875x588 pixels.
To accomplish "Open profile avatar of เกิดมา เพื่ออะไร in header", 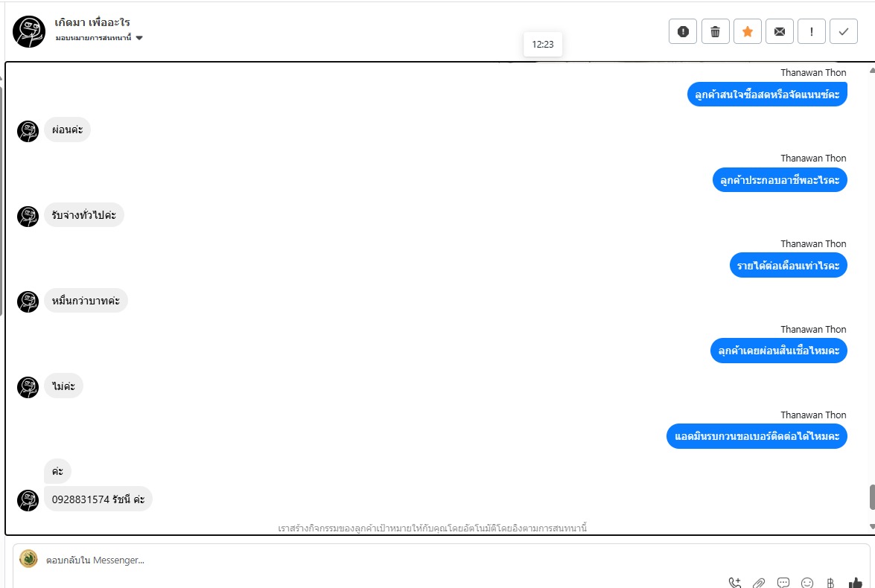I will pos(29,31).
